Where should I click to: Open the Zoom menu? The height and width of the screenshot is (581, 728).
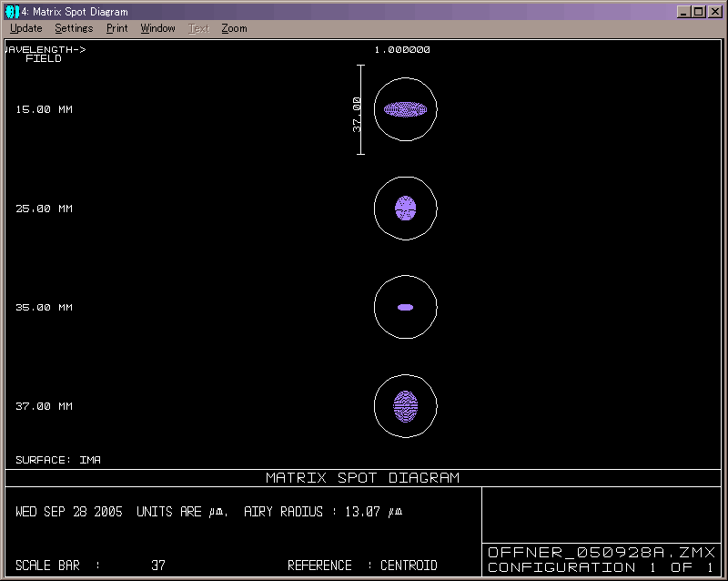click(234, 28)
